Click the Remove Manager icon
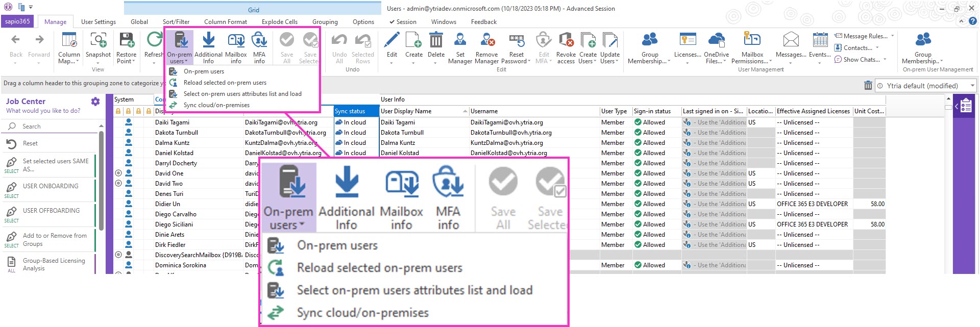 point(487,40)
